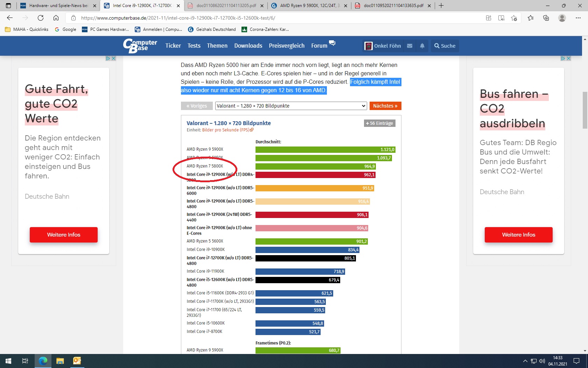This screenshot has height=368, width=588.
Task: Click the Nächstes » button
Action: pos(385,106)
